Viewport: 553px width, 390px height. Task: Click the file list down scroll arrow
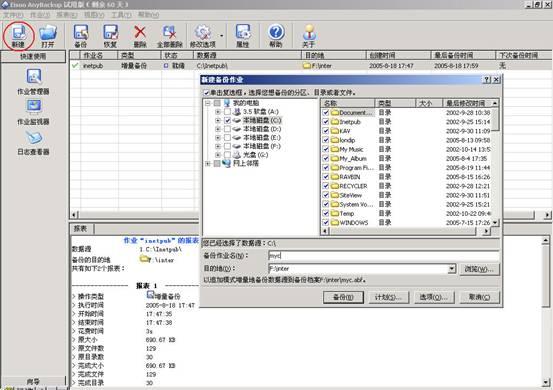[495, 223]
